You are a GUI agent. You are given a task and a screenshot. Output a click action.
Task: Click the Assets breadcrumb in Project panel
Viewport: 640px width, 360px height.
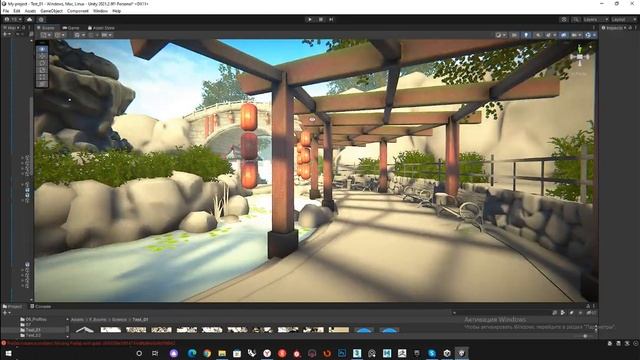coord(77,320)
